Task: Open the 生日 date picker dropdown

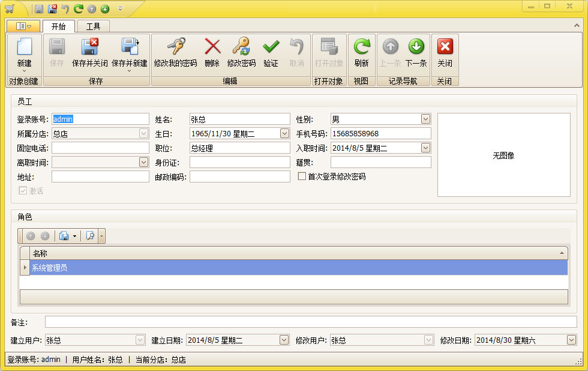Action: pyautogui.click(x=284, y=133)
